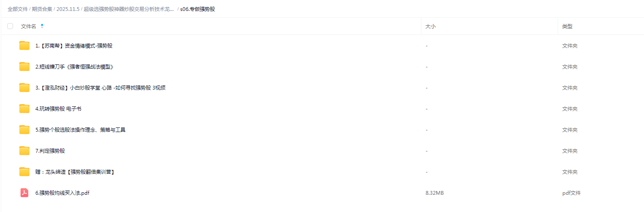This screenshot has height=212, width=644.
Task: Click folder icon for 7.判定强势股
Action: pyautogui.click(x=24, y=151)
